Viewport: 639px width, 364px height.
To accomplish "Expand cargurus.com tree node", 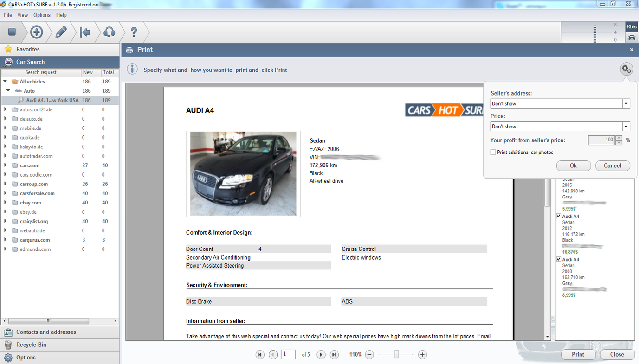I will 5,240.
